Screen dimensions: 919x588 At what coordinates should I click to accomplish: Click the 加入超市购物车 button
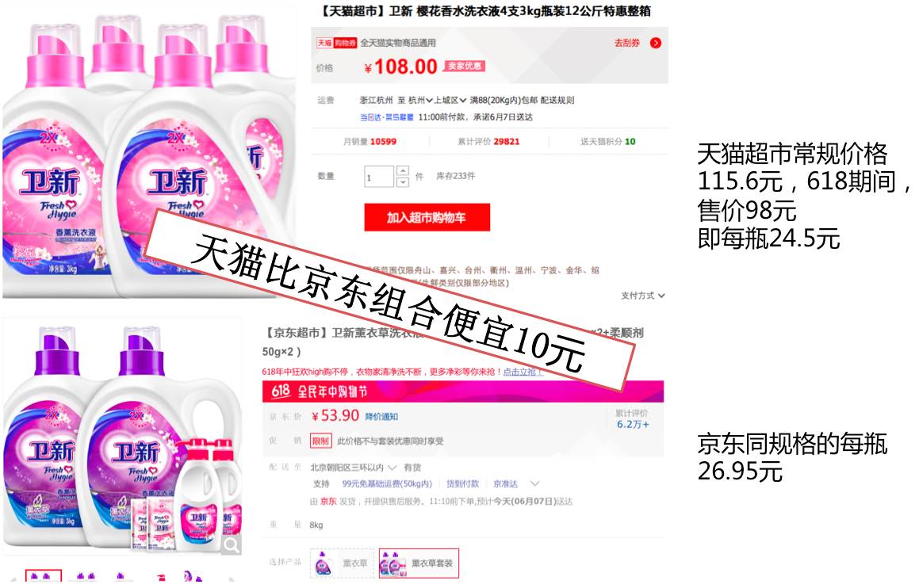427,217
